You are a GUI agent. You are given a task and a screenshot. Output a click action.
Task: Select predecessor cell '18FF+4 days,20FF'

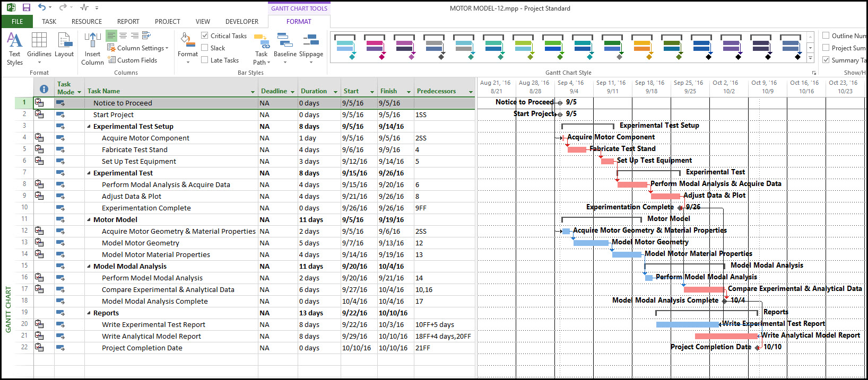click(444, 336)
